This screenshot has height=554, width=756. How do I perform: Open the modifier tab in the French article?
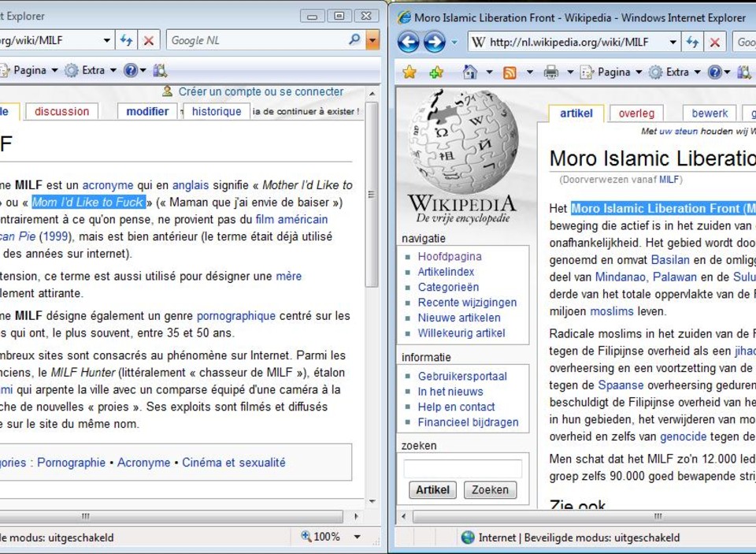click(147, 111)
